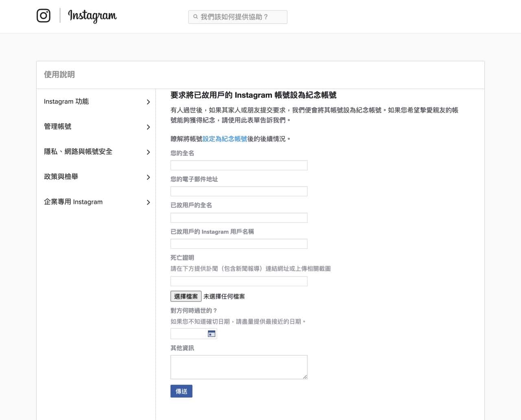Viewport: 521px width, 420px height.
Task: Expand 企業專用 Instagram chevron arrow
Action: click(148, 202)
